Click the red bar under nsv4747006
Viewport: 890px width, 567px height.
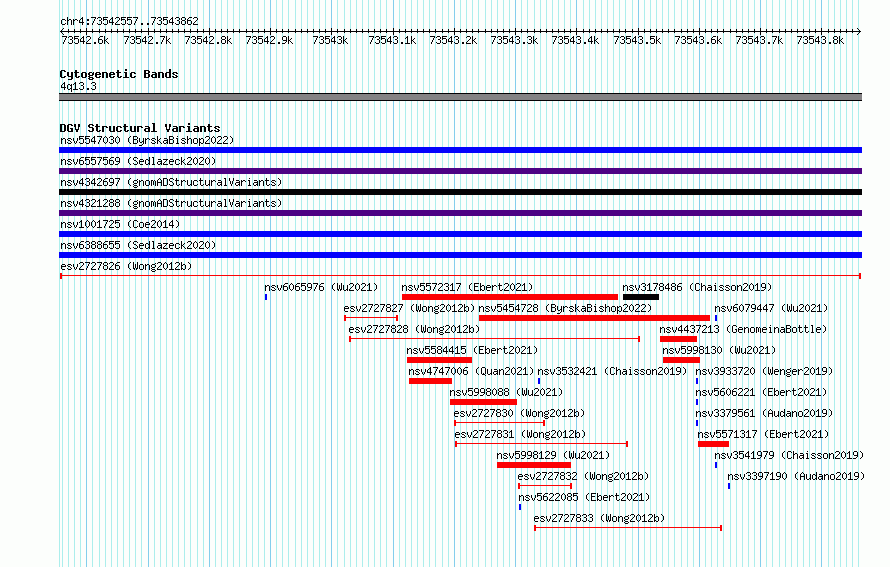coord(430,381)
